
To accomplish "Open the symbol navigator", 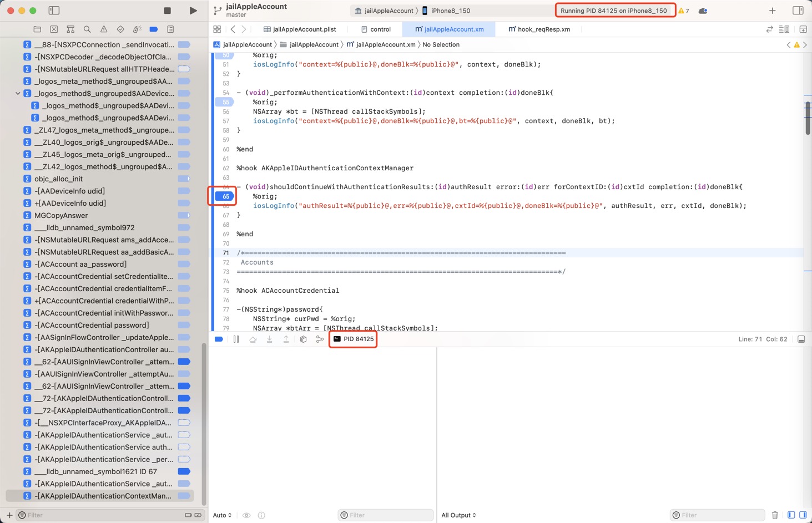I will tap(70, 29).
